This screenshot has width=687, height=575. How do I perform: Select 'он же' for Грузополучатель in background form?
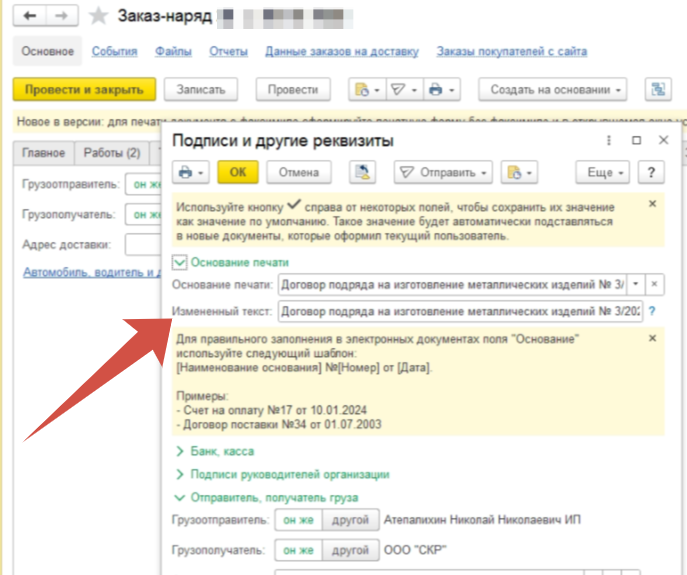click(x=144, y=215)
